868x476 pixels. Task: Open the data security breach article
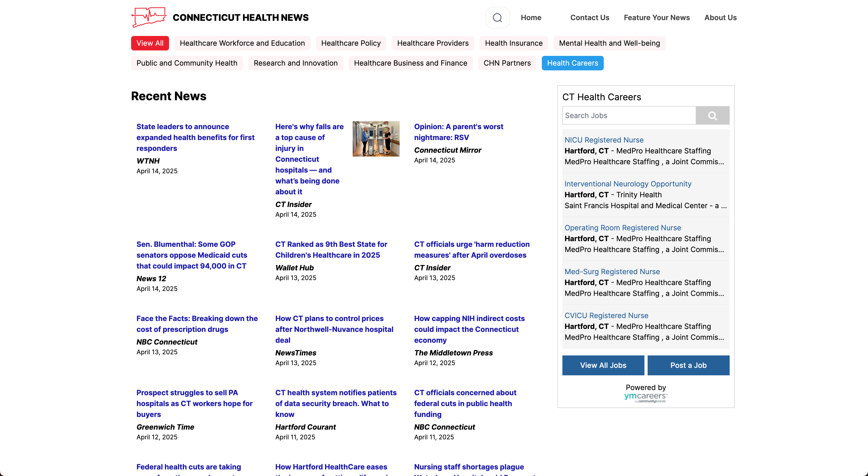click(336, 403)
